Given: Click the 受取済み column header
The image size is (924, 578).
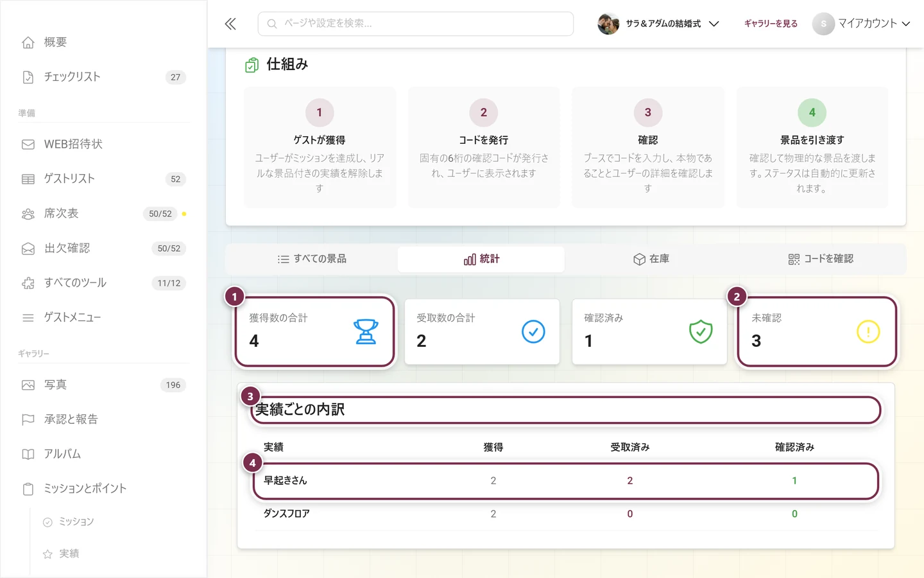Looking at the screenshot, I should (x=630, y=447).
